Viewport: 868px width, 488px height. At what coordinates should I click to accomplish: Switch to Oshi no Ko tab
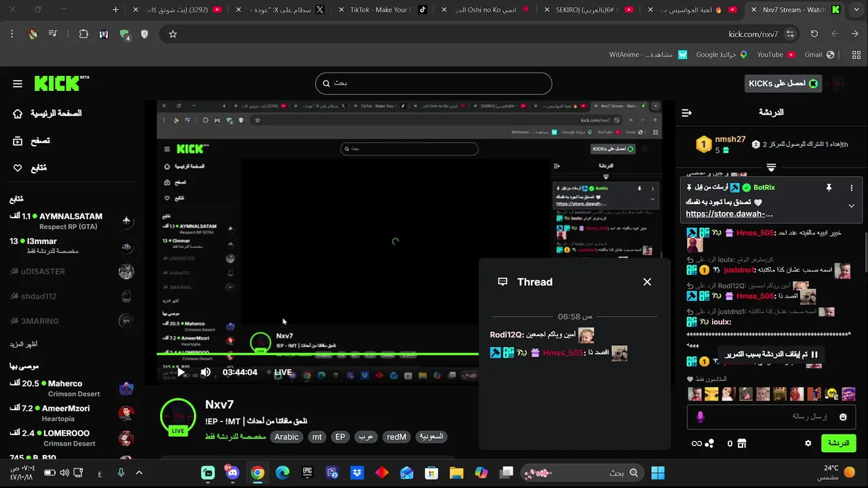(488, 9)
